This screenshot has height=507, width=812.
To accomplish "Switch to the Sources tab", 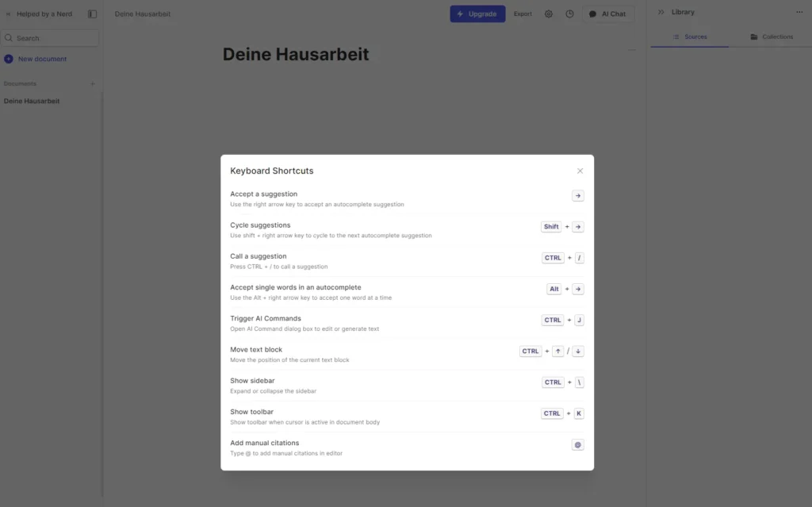I will (x=689, y=37).
